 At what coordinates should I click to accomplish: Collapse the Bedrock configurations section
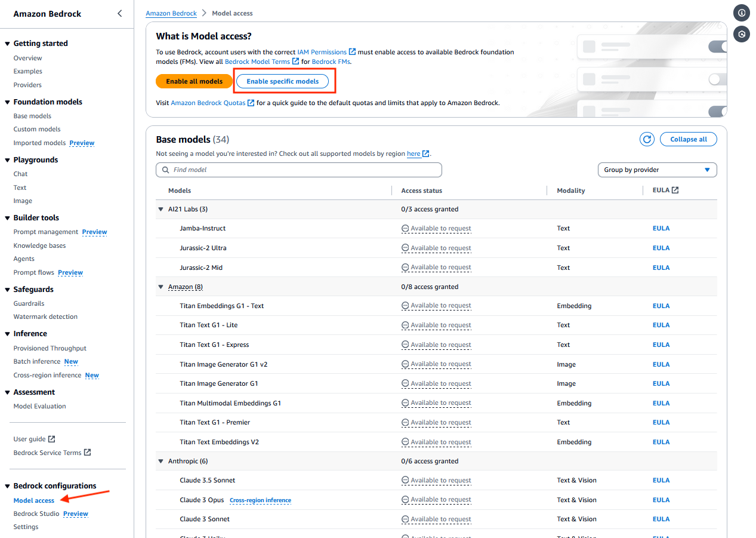7,486
